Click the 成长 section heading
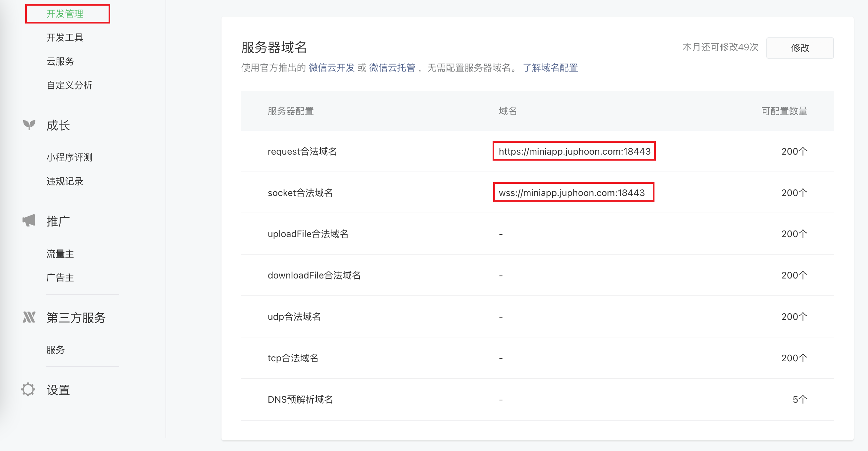This screenshot has width=868, height=451. (58, 125)
